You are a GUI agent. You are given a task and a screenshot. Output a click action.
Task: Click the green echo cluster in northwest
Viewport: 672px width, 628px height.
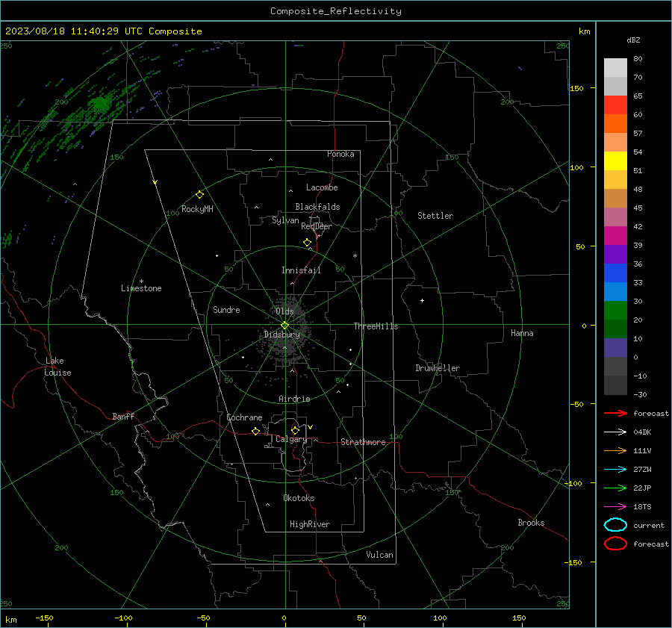click(x=101, y=103)
